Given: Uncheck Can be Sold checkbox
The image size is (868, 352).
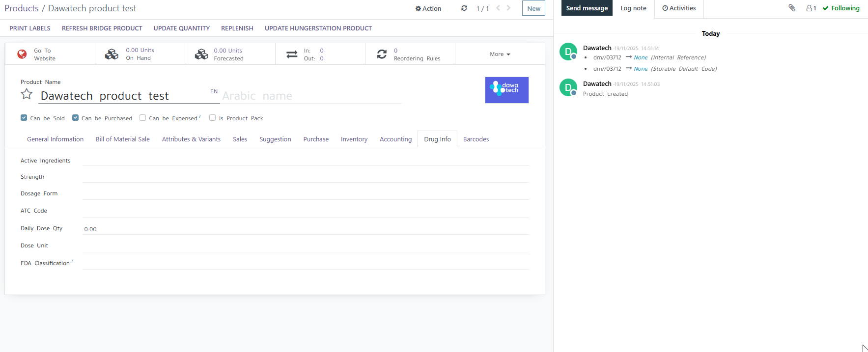Looking at the screenshot, I should [x=24, y=117].
